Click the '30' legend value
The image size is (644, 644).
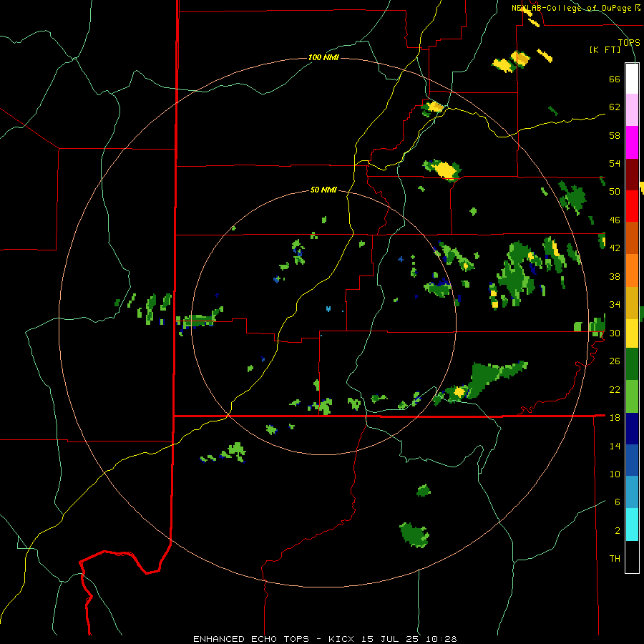(x=615, y=333)
